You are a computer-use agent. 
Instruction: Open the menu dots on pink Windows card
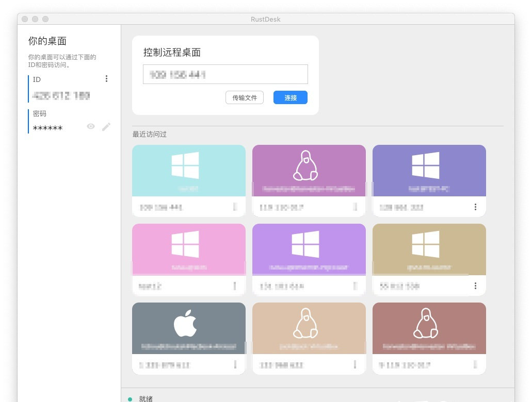tap(235, 286)
